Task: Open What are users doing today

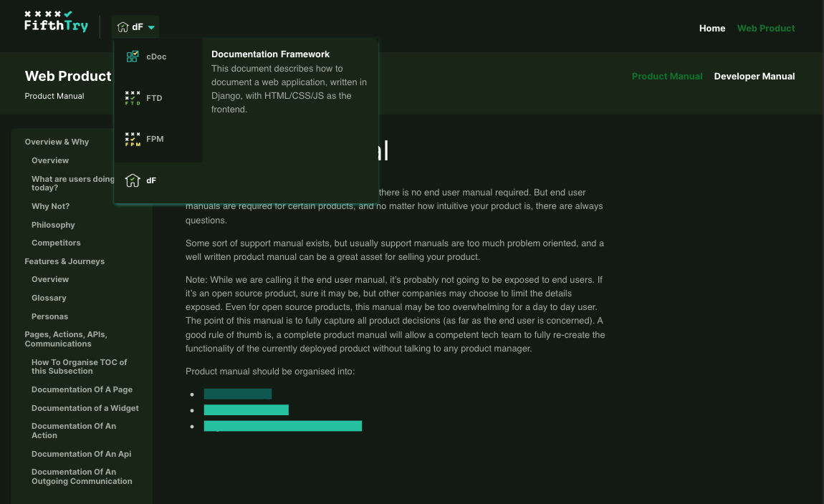Action: (73, 183)
